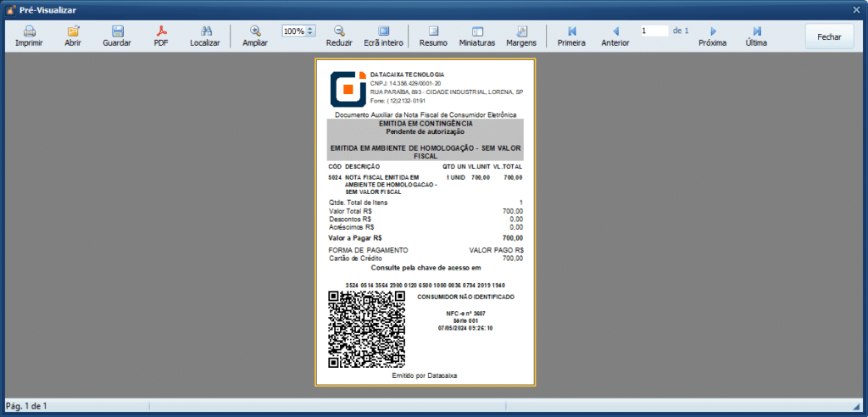Image resolution: width=868 pixels, height=417 pixels.
Task: Click the access key number line
Action: click(426, 285)
